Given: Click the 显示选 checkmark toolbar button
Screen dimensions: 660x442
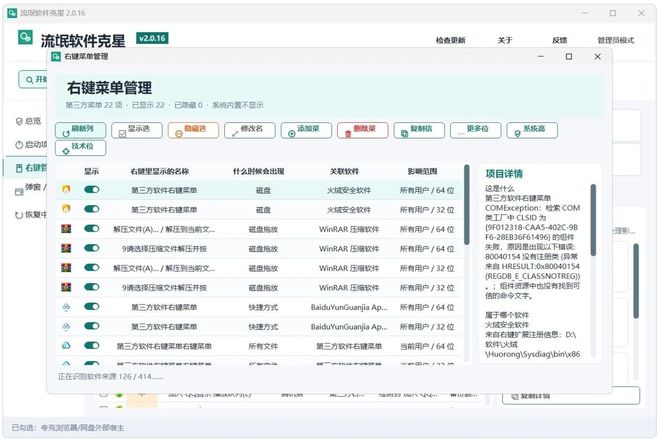Looking at the screenshot, I should (x=137, y=130).
